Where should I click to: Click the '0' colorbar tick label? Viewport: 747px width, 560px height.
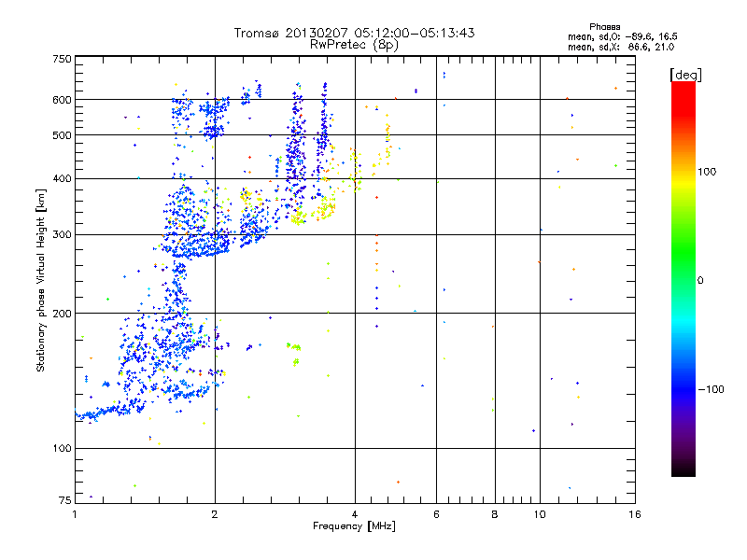tap(700, 281)
